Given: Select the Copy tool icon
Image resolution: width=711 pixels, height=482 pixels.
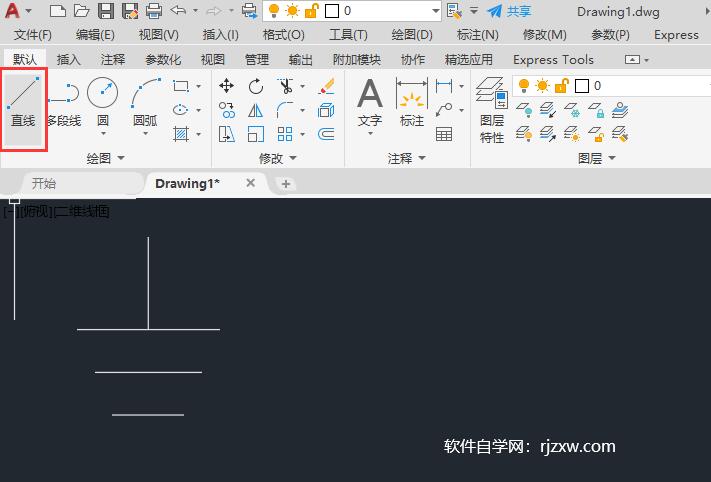Looking at the screenshot, I should (x=227, y=110).
